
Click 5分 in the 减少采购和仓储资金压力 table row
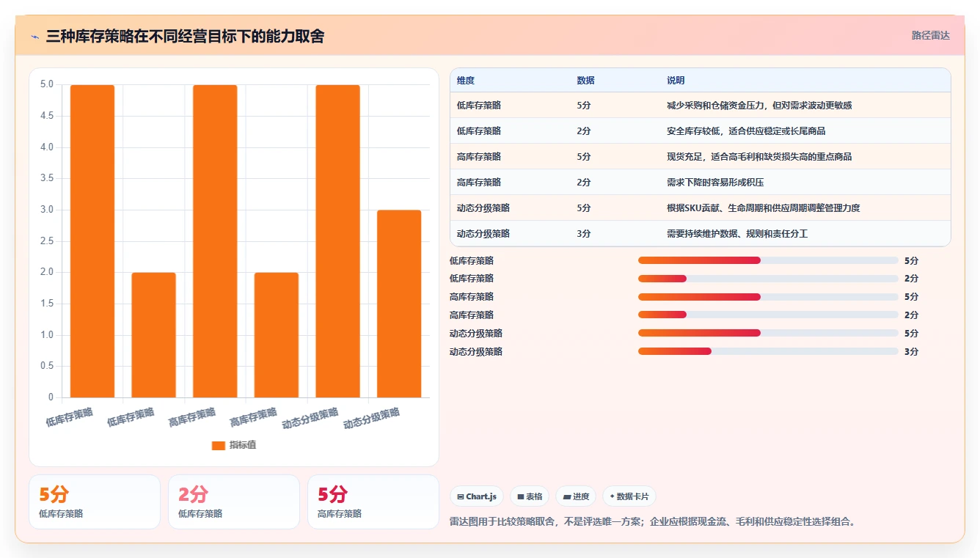pos(584,106)
